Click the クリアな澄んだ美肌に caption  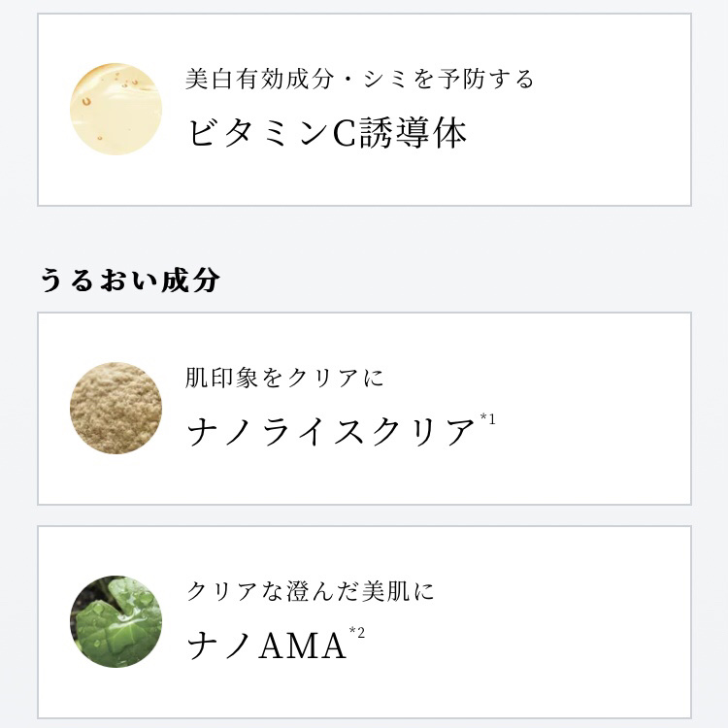(x=310, y=590)
